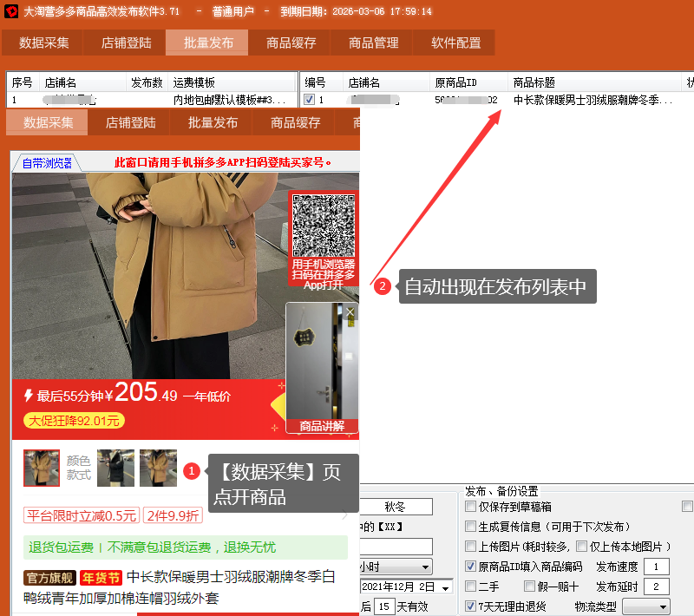The image size is (694, 616).
Task: Open the 软件配置 tab
Action: [456, 43]
